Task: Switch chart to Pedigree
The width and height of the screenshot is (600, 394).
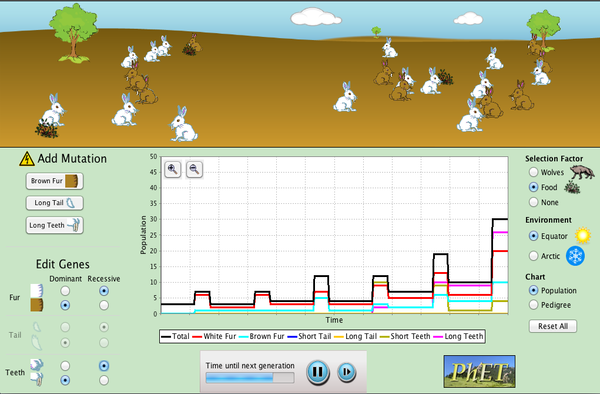Action: tap(533, 305)
